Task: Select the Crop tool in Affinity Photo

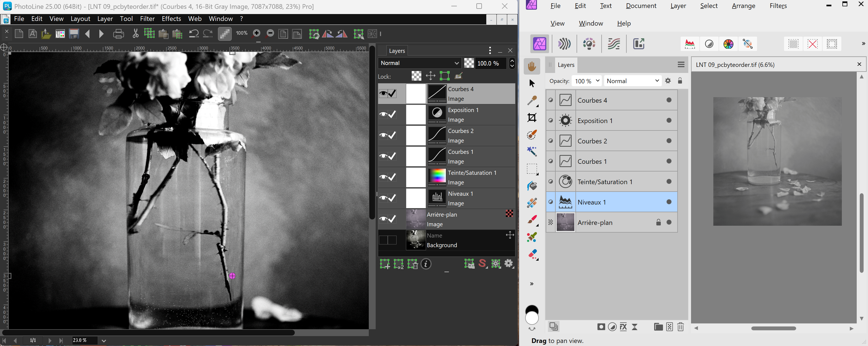Action: click(532, 118)
